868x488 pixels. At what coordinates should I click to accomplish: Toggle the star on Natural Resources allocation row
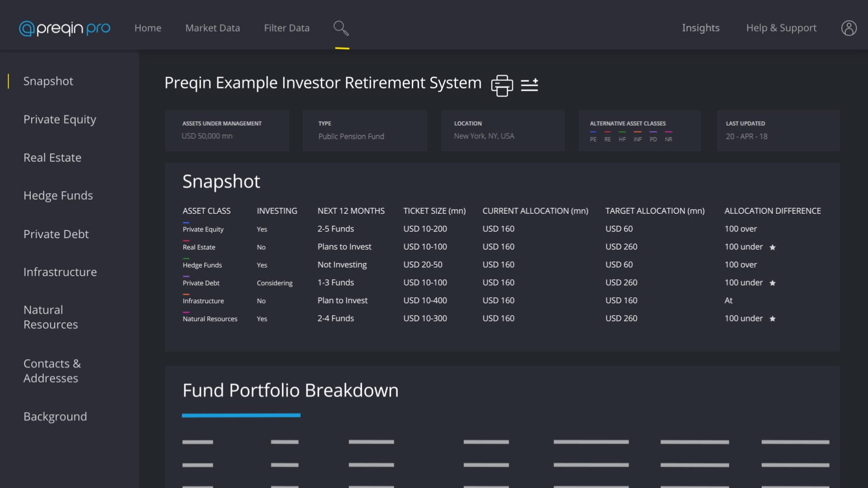[773, 319]
